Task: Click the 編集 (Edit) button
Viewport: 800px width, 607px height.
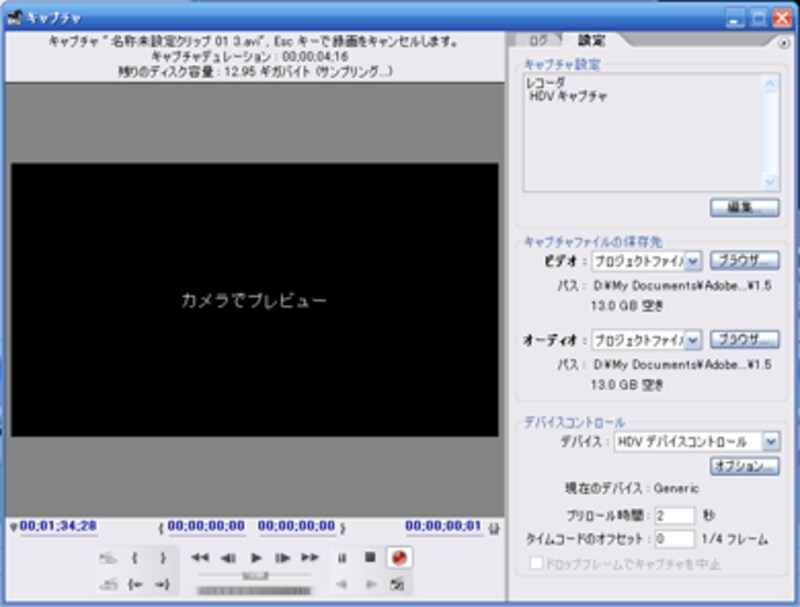Action: pos(744,208)
